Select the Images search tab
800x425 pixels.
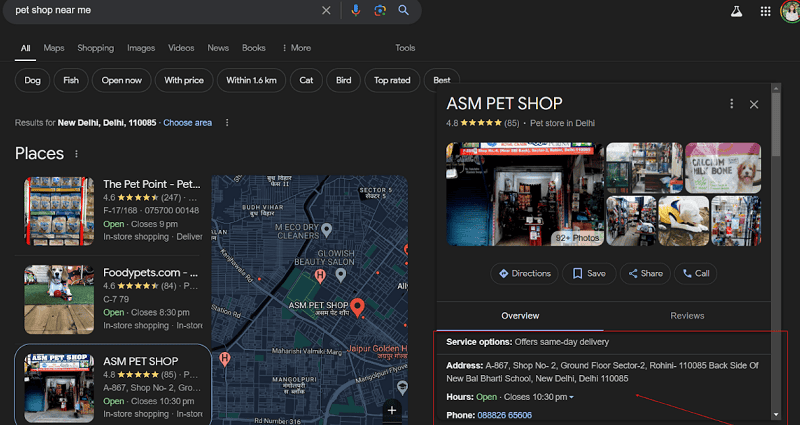[x=141, y=48]
